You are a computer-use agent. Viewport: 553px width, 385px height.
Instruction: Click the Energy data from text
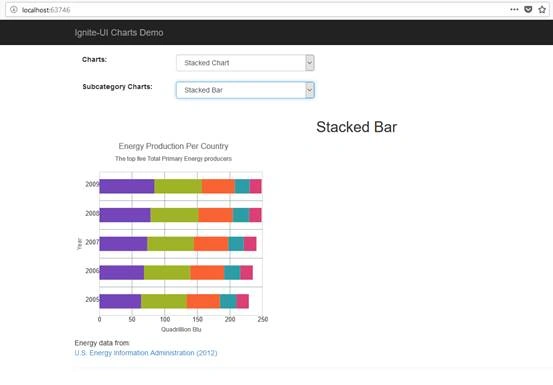(102, 343)
